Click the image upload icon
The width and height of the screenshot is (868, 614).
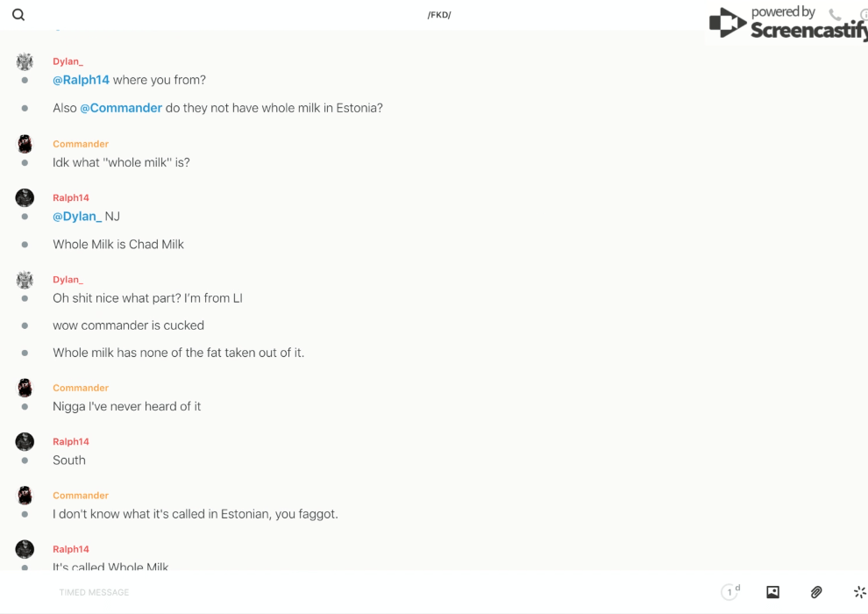coord(772,592)
